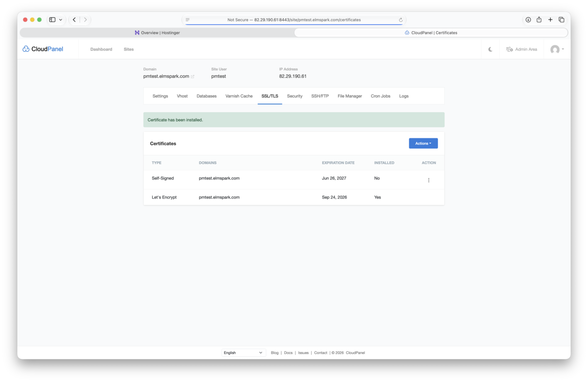Click the Installed value Yes
The width and height of the screenshot is (588, 382).
point(377,197)
